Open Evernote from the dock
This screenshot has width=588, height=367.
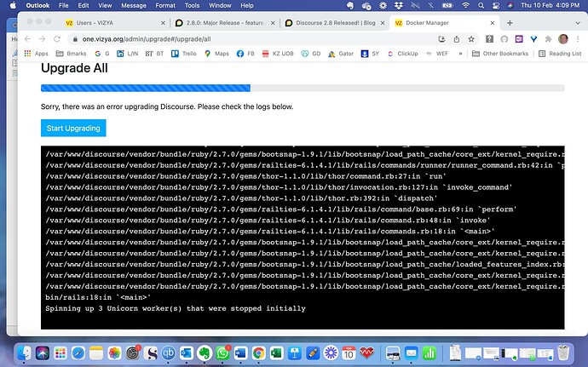[205, 353]
